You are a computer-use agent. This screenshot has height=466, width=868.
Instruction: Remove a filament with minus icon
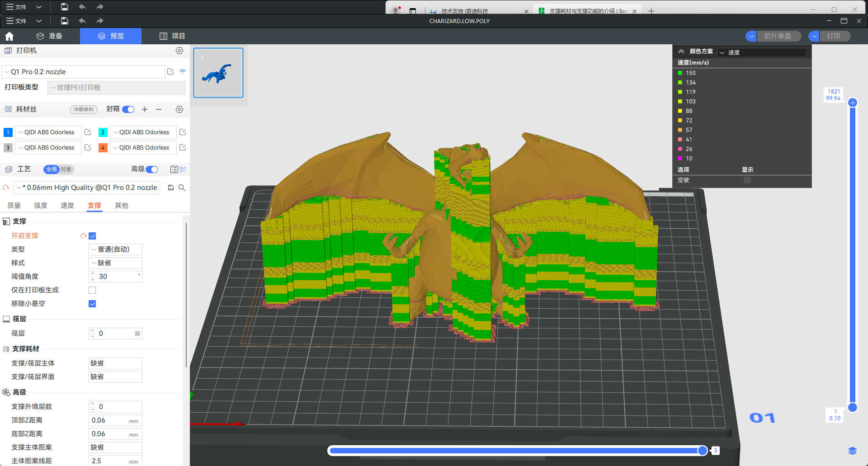click(159, 109)
